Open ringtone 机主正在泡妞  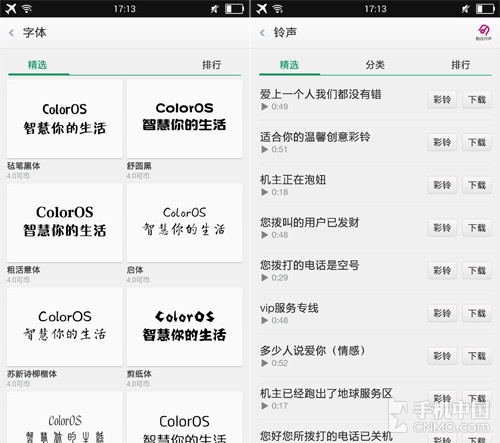coord(293,180)
